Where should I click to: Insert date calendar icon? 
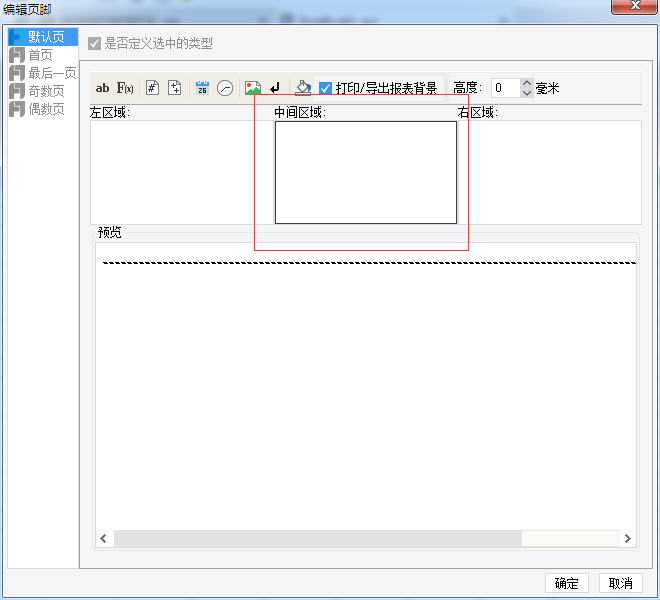(x=202, y=88)
